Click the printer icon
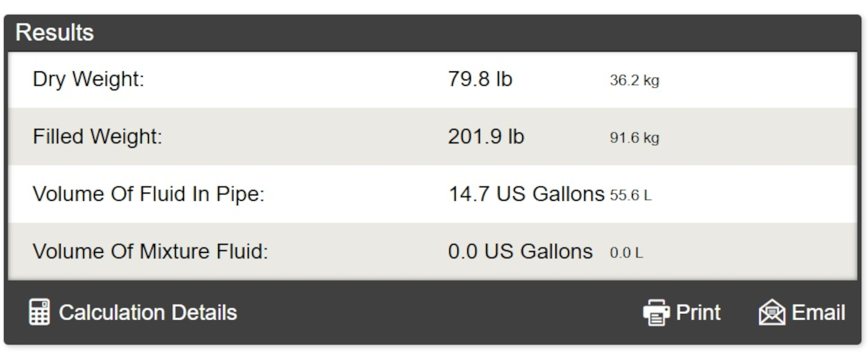The width and height of the screenshot is (868, 353). 655,313
